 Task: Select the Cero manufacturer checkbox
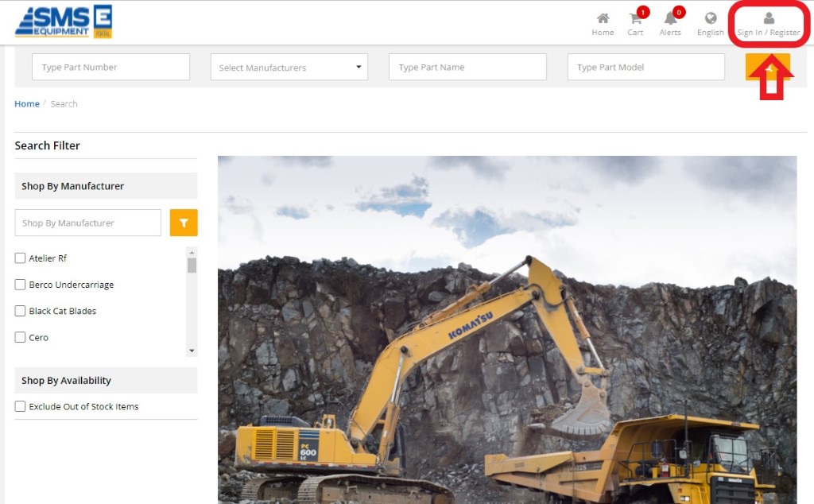pos(20,337)
